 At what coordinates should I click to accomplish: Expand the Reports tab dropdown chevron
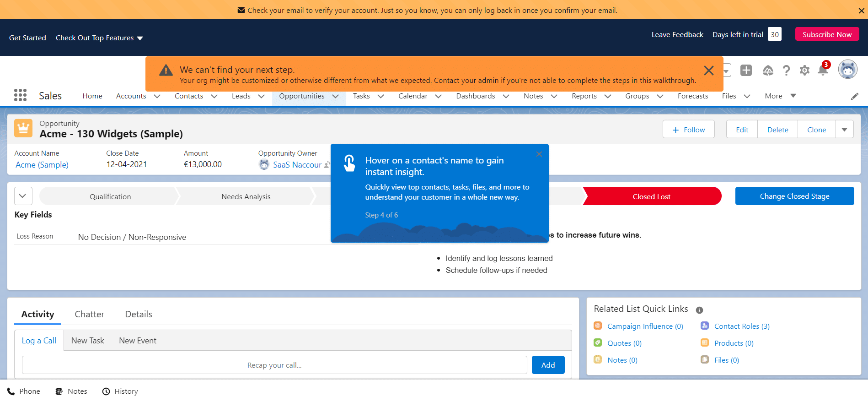click(608, 96)
